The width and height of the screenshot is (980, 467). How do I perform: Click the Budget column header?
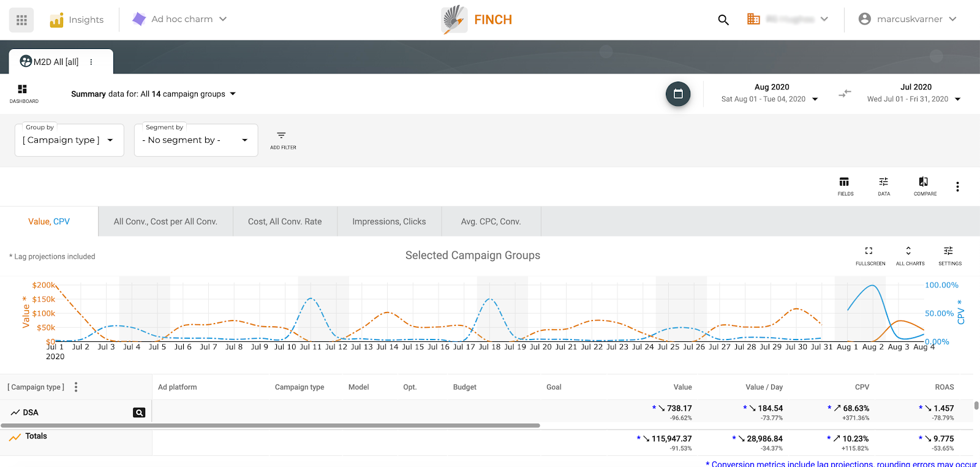pos(465,387)
